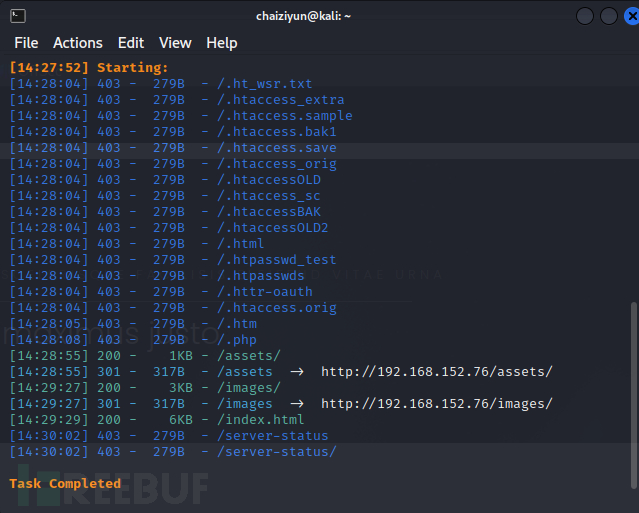Minimize the terminal window
The image size is (639, 513).
(x=583, y=16)
